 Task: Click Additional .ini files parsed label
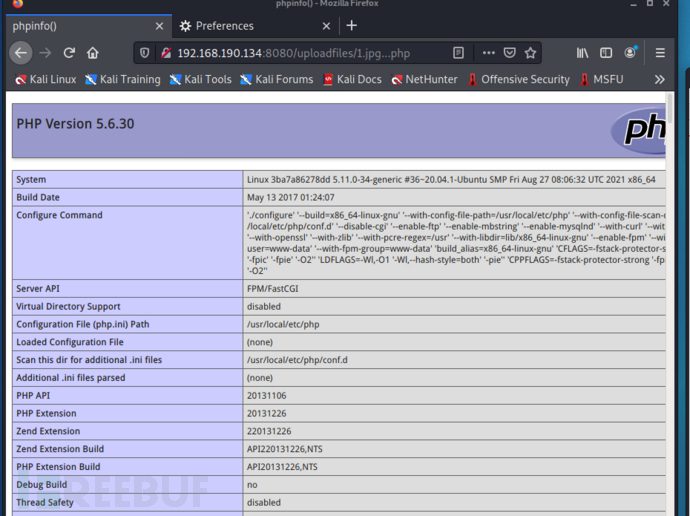(x=71, y=378)
